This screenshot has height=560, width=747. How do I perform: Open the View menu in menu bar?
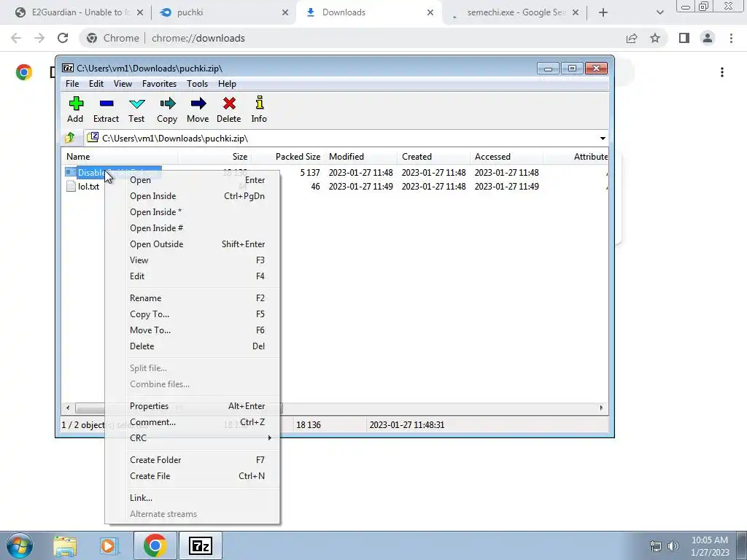click(123, 84)
